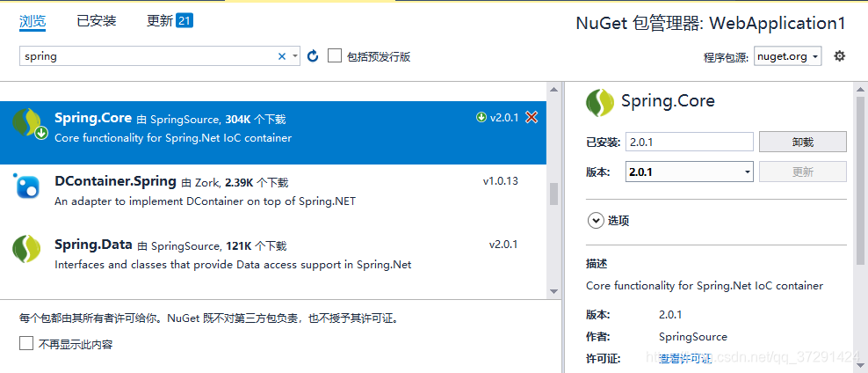Select the Spring.Core package title

(x=93, y=118)
